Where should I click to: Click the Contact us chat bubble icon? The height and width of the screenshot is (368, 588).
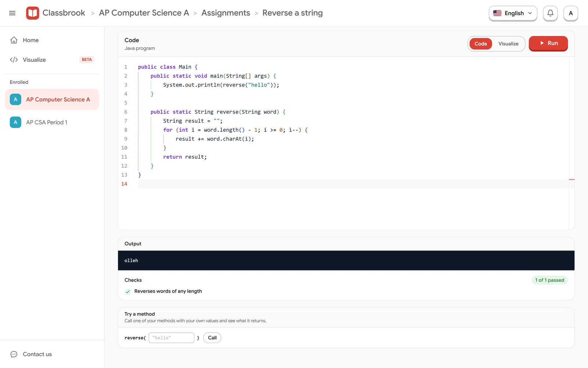[14, 354]
